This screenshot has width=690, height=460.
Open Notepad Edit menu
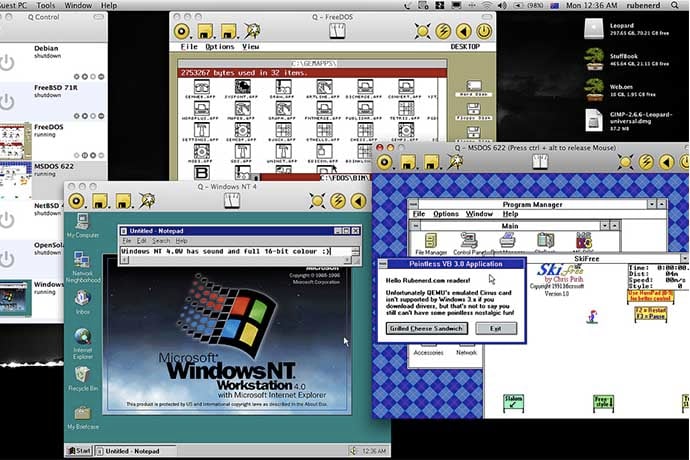click(x=141, y=241)
